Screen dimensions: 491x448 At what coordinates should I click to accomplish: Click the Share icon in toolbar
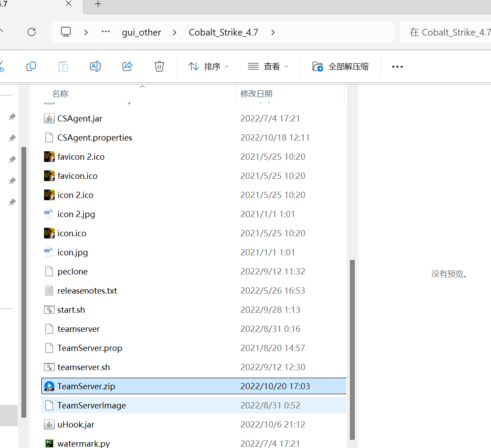[x=127, y=66]
